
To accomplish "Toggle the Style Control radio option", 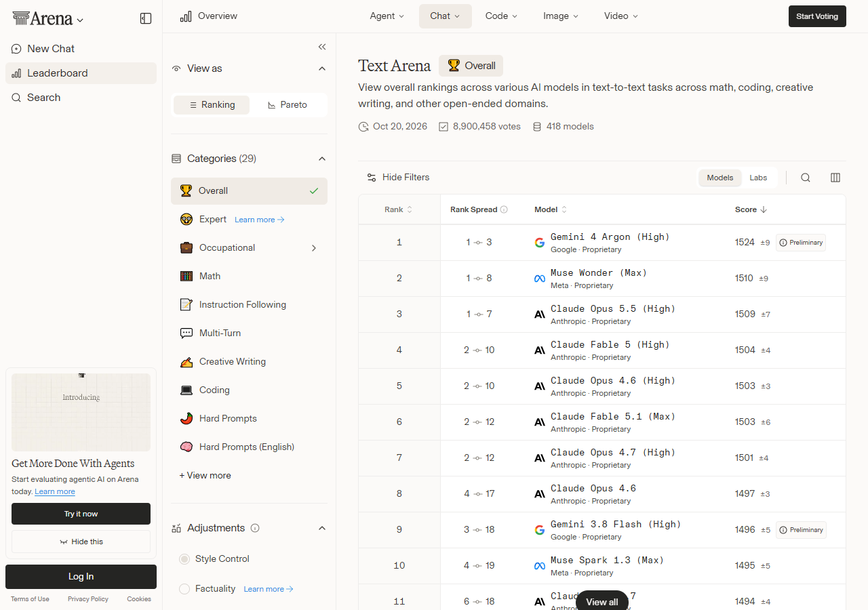I will pos(184,559).
